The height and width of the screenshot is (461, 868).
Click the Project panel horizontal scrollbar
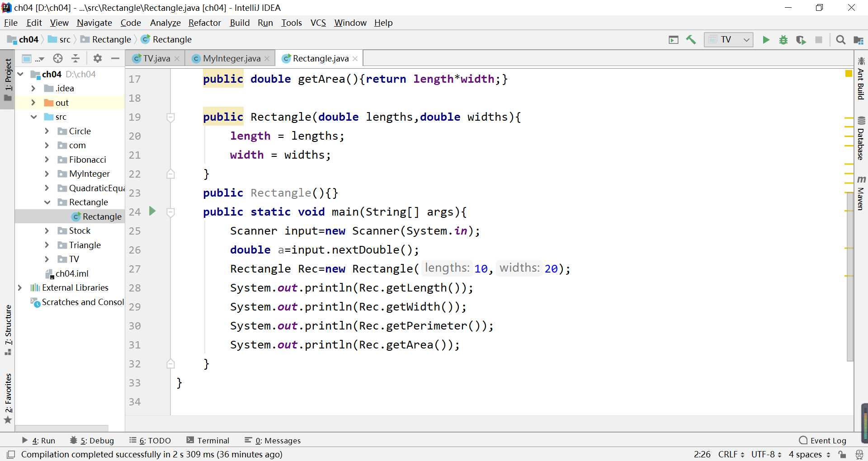pos(62,428)
